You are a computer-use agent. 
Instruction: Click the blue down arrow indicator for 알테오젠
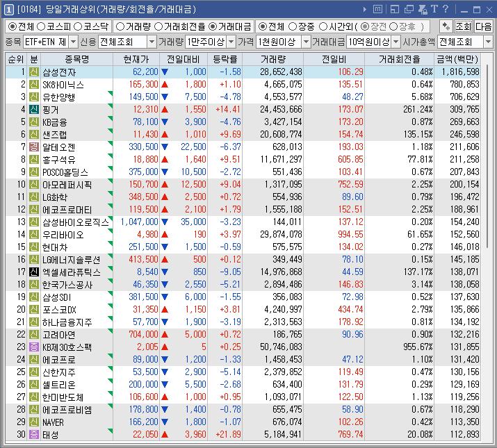tap(165, 147)
